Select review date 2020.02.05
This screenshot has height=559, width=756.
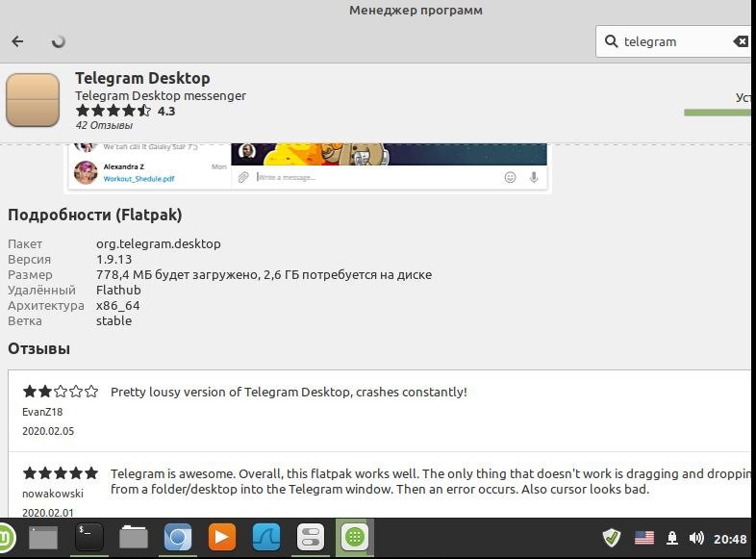(x=48, y=431)
